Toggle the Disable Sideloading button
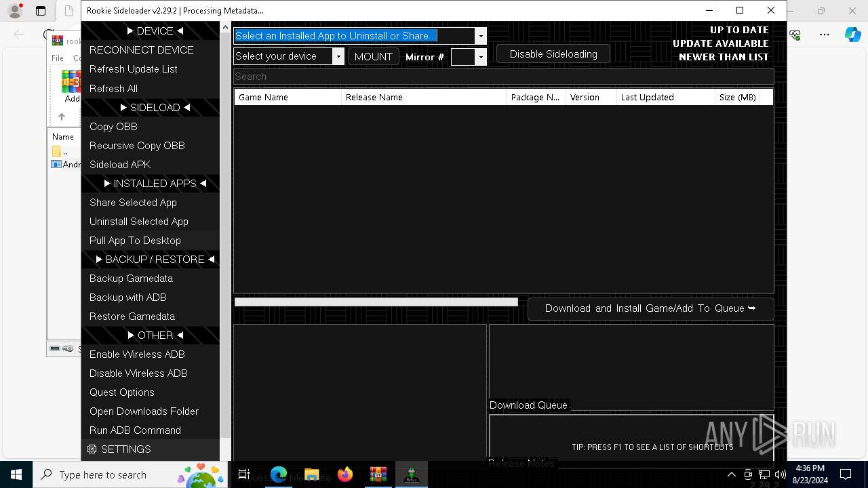 (553, 54)
